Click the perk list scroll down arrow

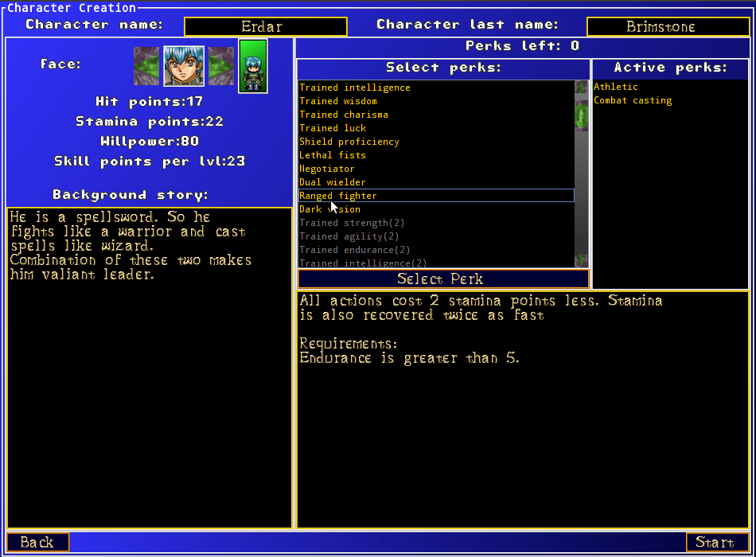(582, 260)
